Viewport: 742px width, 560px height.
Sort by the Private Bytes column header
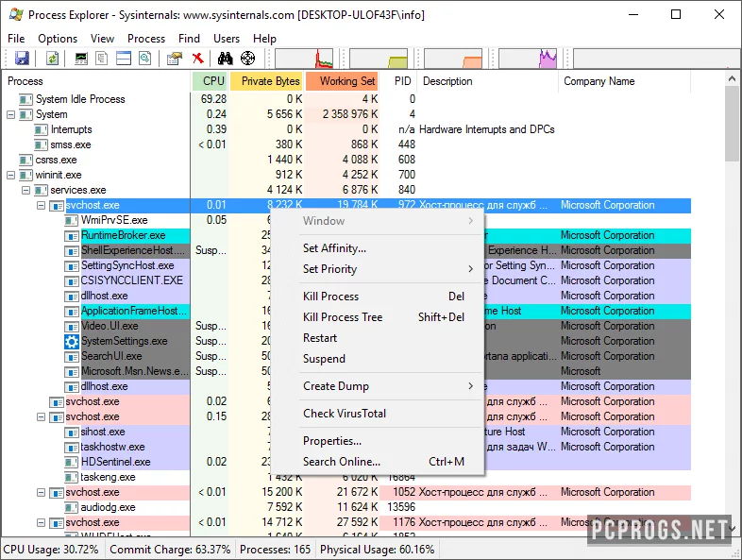(x=266, y=81)
